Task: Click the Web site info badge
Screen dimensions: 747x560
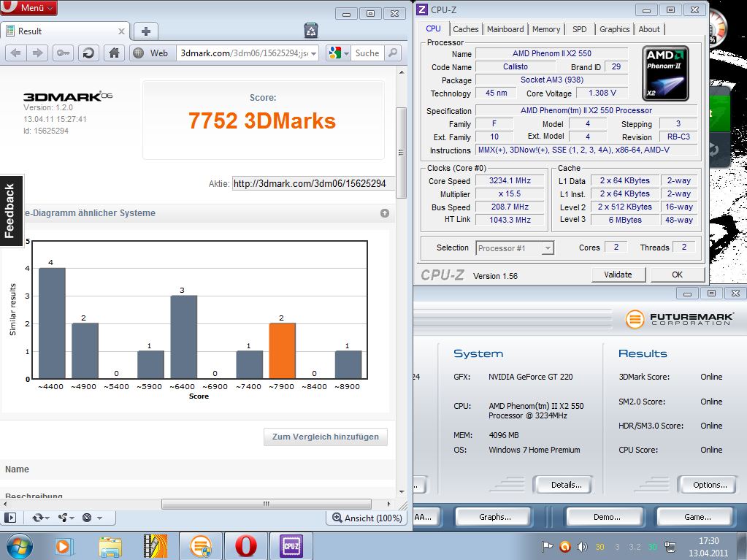Action: pos(151,53)
